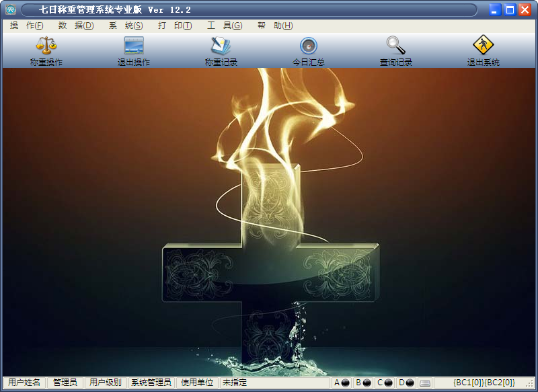Open the 系统(S) menu
This screenshot has height=392, width=538.
point(126,26)
